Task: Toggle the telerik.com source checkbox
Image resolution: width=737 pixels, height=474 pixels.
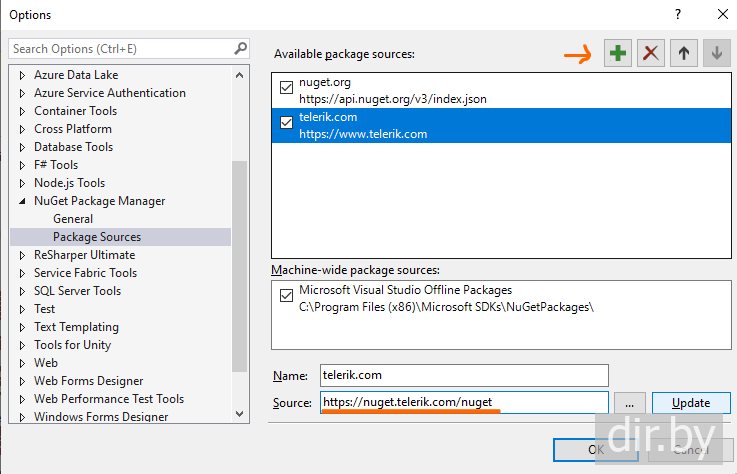Action: click(x=288, y=122)
